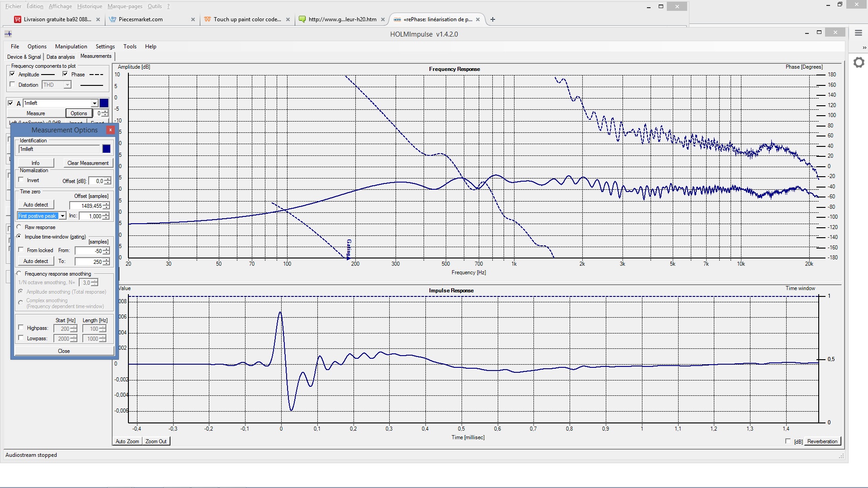Open the Help menu
Viewport: 868px width, 488px height.
[151, 47]
